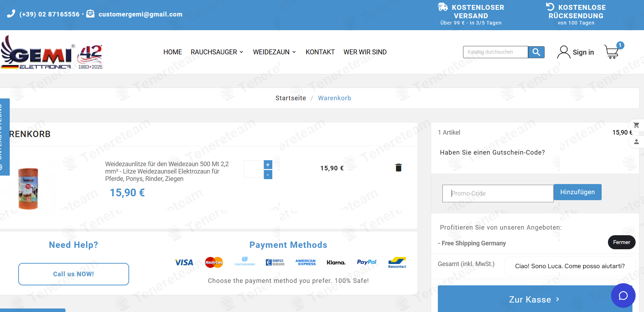Click the Ciao Sono Luca chat message
644x312 pixels.
coord(570,266)
